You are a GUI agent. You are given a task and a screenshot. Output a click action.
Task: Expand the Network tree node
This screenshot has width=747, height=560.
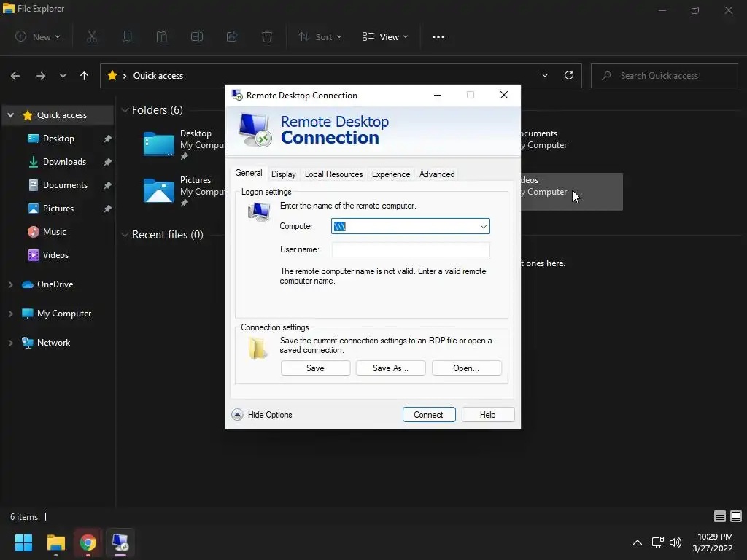click(x=10, y=343)
